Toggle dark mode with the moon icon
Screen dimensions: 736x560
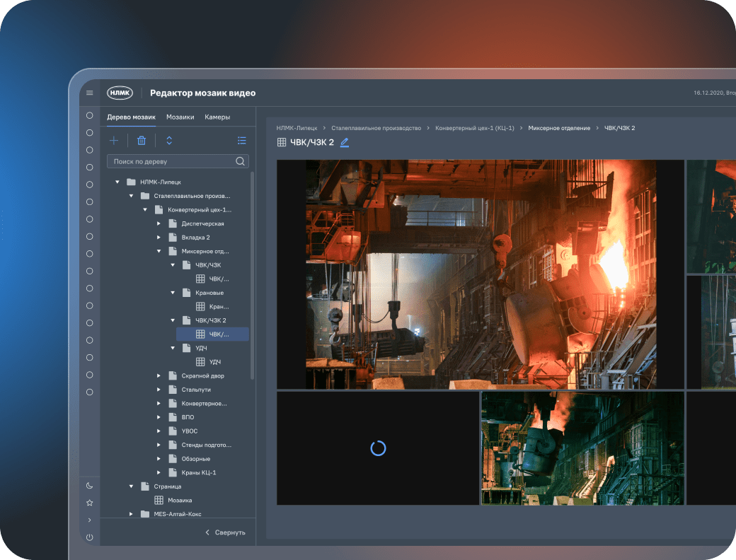89,485
